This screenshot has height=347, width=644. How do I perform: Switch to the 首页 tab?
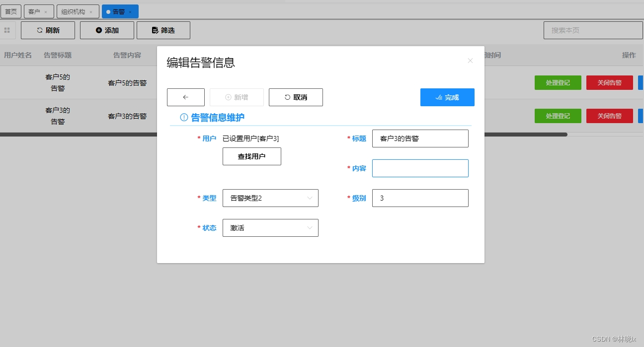coord(11,11)
